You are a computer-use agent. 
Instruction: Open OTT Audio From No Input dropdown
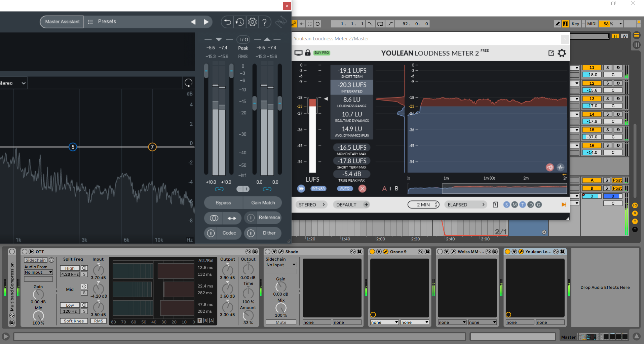click(38, 272)
